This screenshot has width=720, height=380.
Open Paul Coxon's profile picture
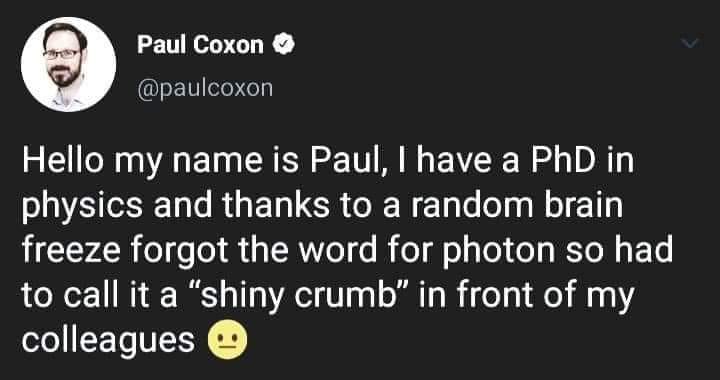pos(68,64)
